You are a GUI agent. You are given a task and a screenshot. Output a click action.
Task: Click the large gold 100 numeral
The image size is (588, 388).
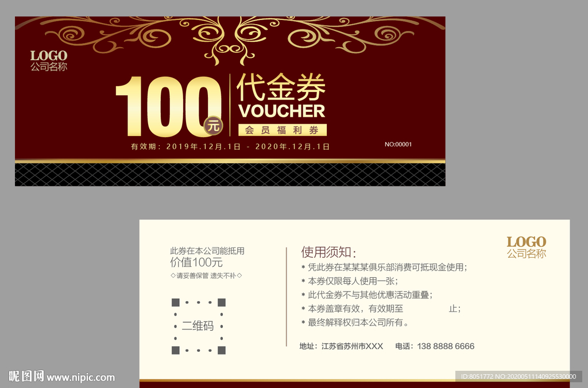coord(168,106)
